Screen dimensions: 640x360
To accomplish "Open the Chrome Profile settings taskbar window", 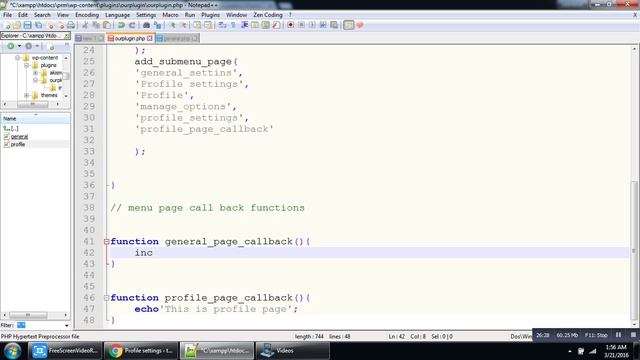I will pyautogui.click(x=141, y=351).
